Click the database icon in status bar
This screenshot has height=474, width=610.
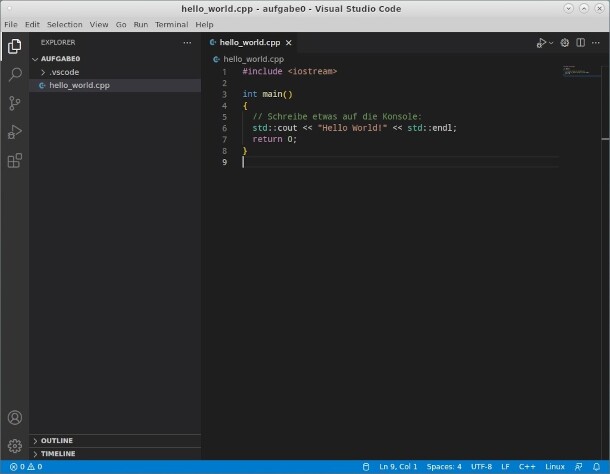[366, 467]
